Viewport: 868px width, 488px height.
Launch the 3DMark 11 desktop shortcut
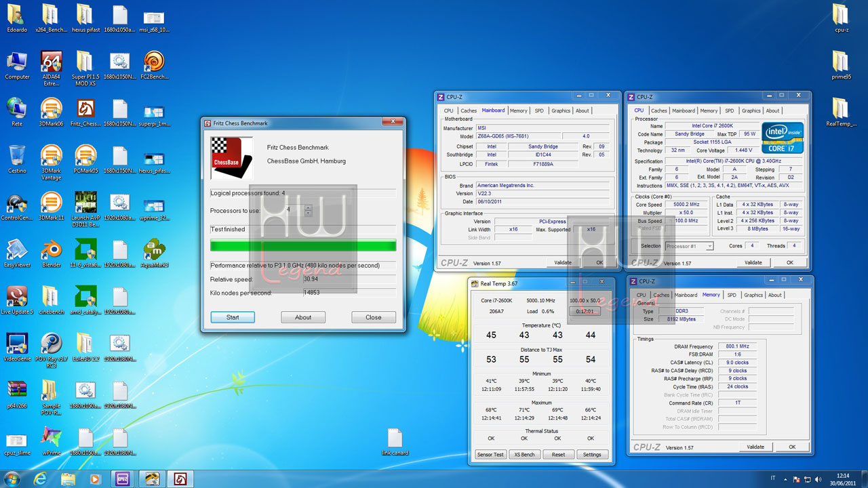click(52, 207)
